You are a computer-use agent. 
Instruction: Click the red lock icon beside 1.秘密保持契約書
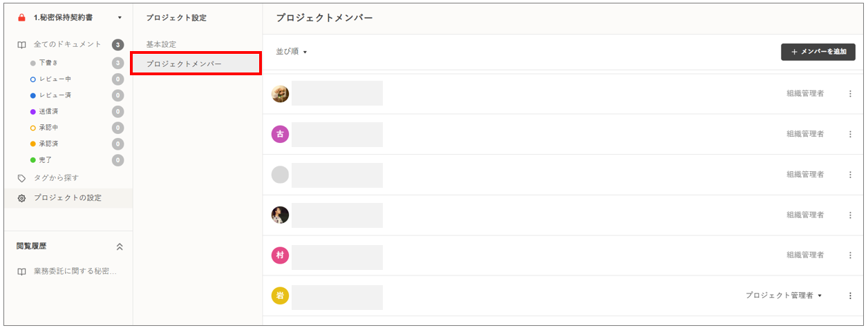(x=21, y=17)
